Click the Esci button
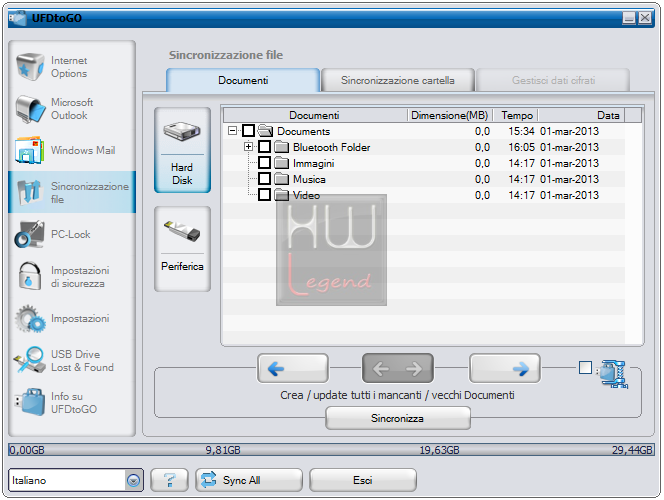 coord(363,480)
